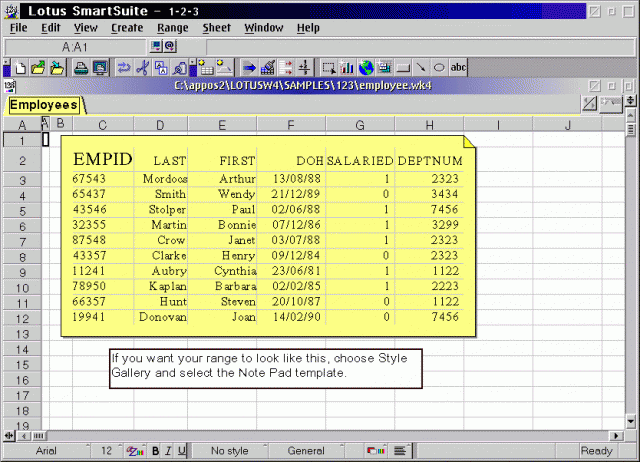This screenshot has width=640, height=462.
Task: Select the Employees sheet tab
Action: click(x=44, y=105)
